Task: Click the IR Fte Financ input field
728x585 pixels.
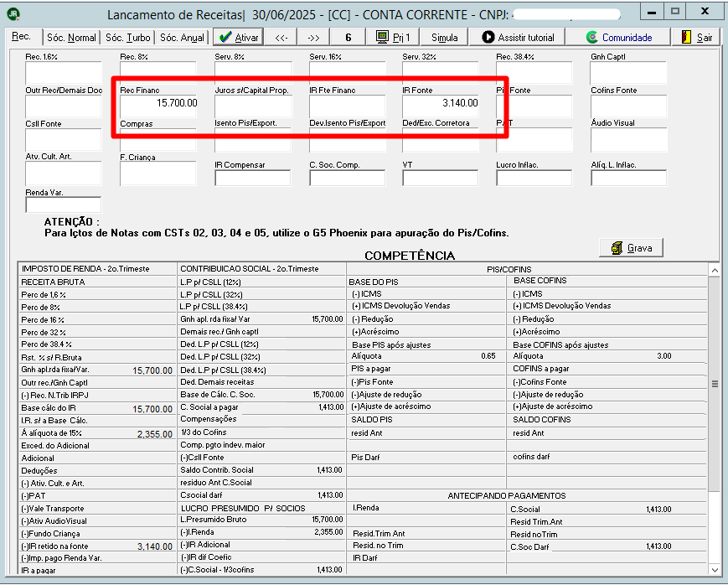Action: [x=348, y=106]
